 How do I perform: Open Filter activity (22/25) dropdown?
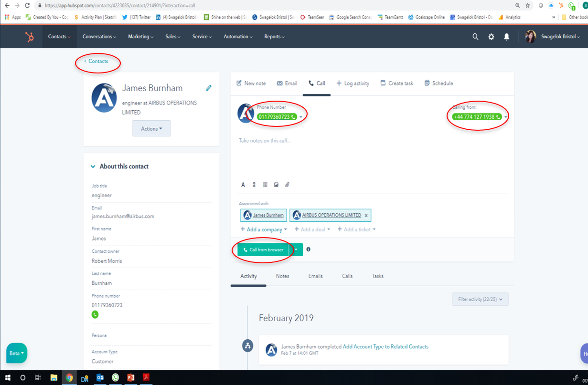point(481,299)
